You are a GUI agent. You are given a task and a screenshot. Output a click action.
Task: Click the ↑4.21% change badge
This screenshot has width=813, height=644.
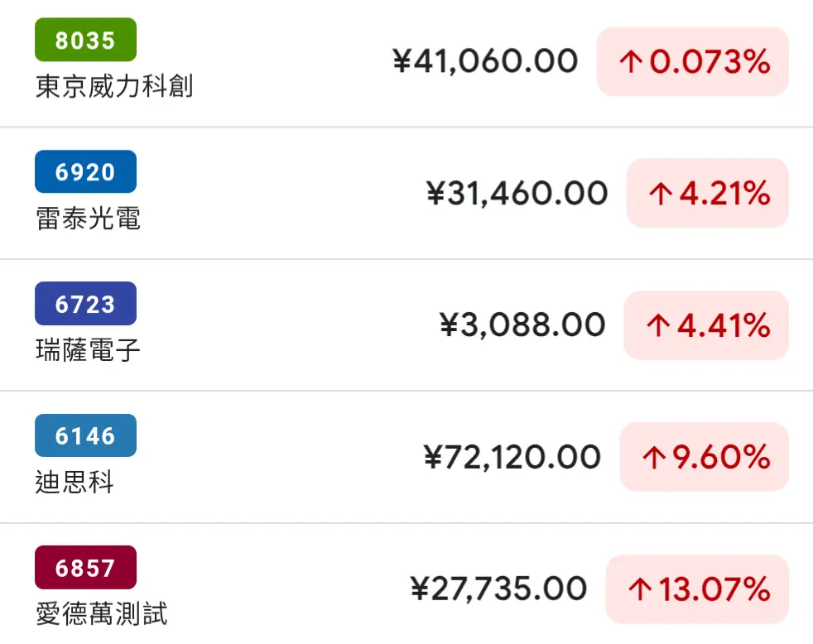pyautogui.click(x=707, y=193)
